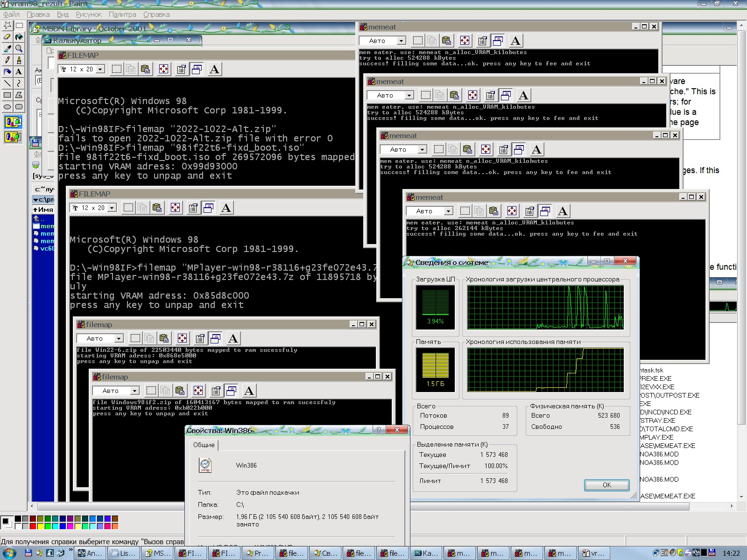Viewport: 747px width, 560px height.
Task: Toggle Background button in third memeat window
Action: pos(519,149)
